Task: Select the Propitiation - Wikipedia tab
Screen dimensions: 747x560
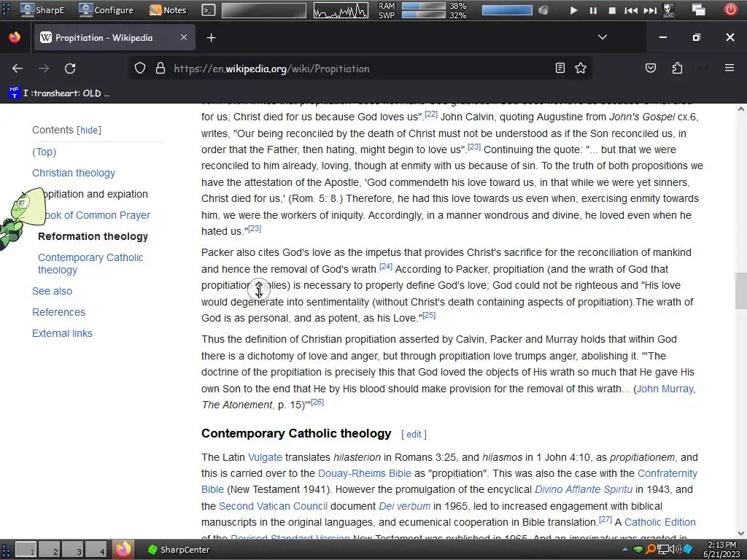Action: (114, 38)
